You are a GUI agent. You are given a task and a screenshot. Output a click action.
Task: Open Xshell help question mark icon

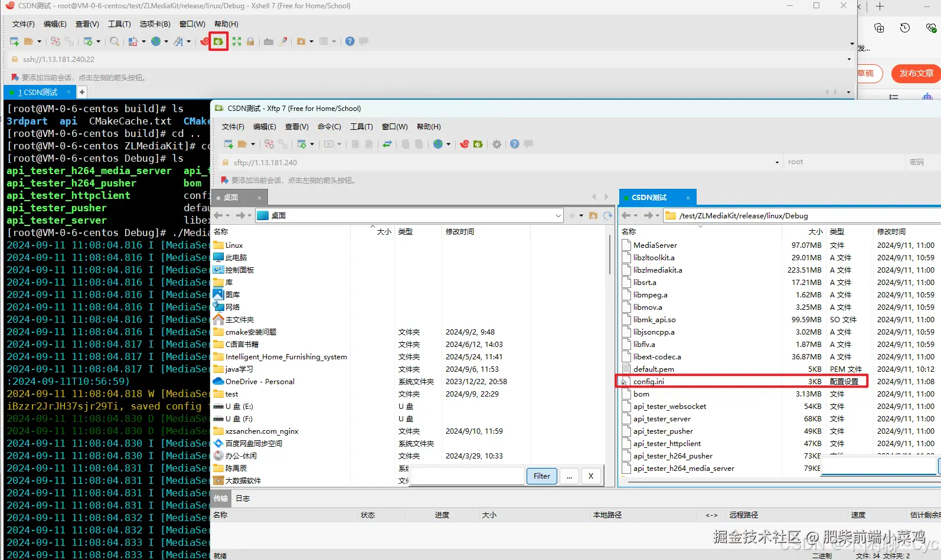point(350,41)
